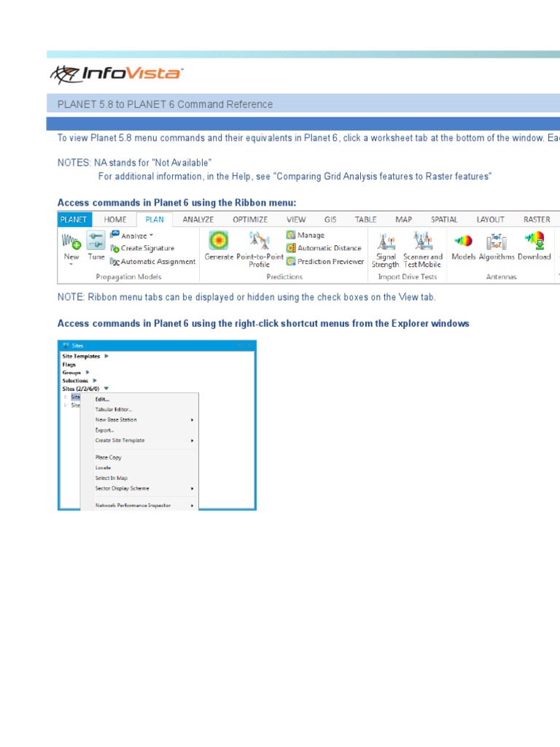Expand the Site Templates arrow
This screenshot has height=747, width=560.
coord(106,356)
